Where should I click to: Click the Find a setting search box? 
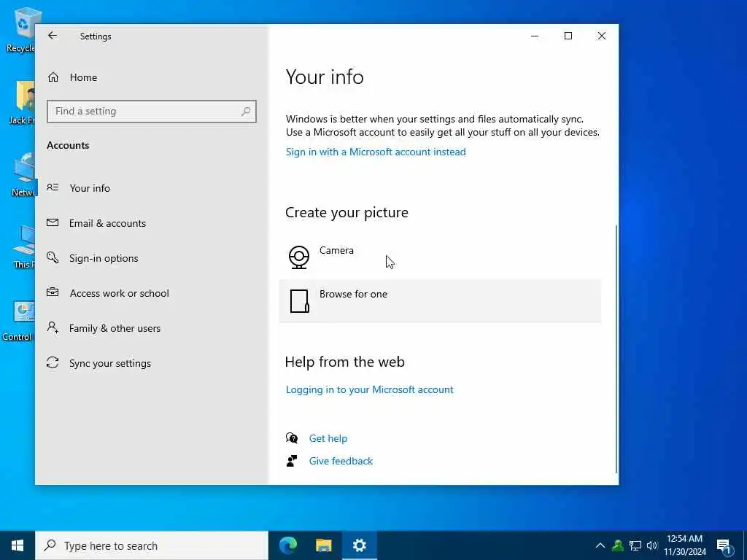pyautogui.click(x=152, y=112)
